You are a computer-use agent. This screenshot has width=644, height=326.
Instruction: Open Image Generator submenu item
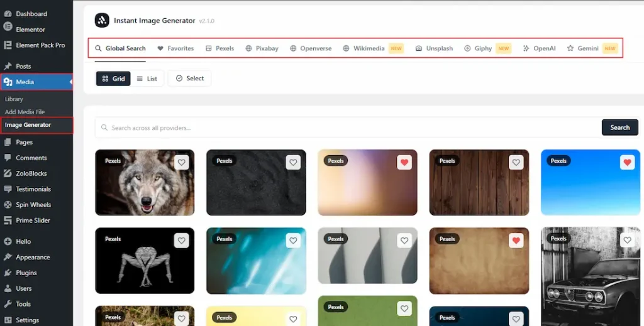pos(28,124)
